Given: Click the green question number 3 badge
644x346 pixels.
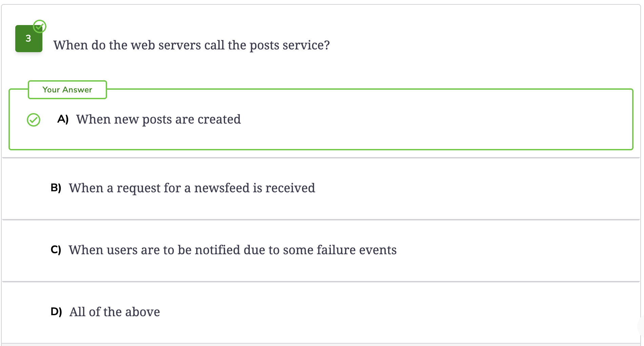Looking at the screenshot, I should [x=29, y=39].
